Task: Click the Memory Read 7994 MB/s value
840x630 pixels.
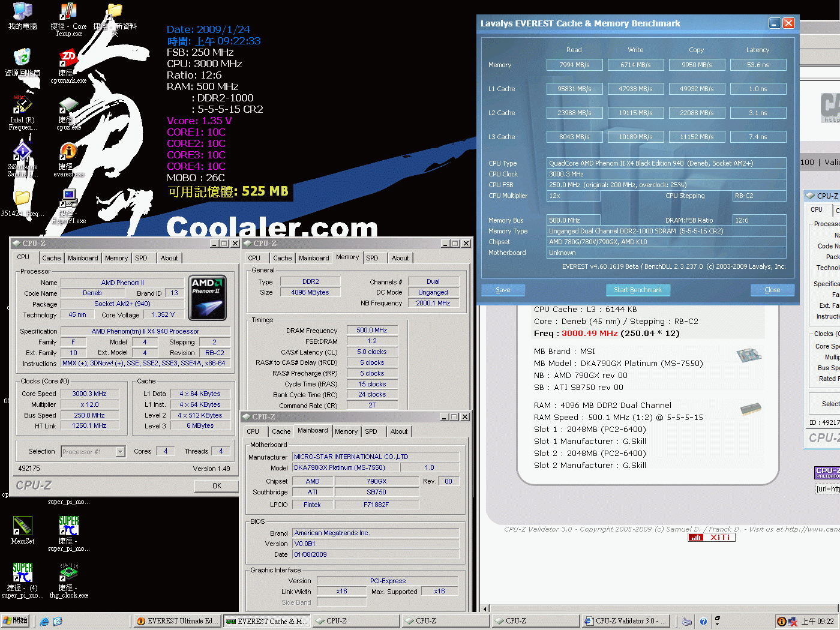Action: (x=574, y=65)
